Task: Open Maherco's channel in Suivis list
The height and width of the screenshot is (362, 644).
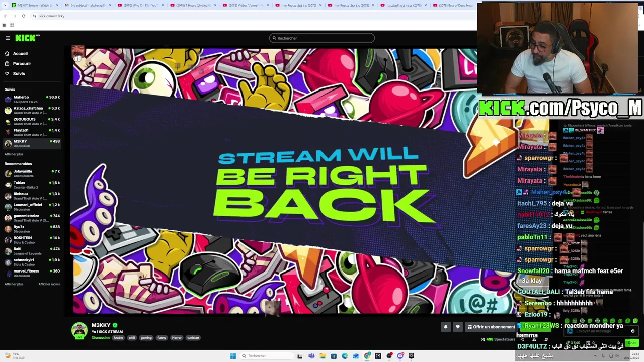Action: tap(32, 99)
